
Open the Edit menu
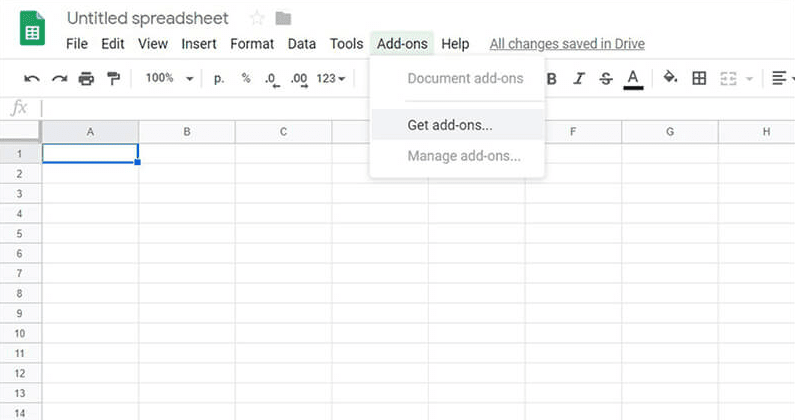click(113, 44)
